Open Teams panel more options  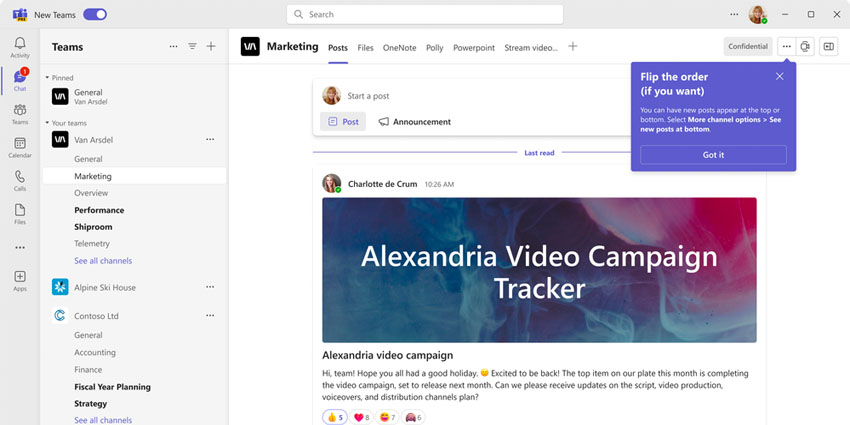173,47
